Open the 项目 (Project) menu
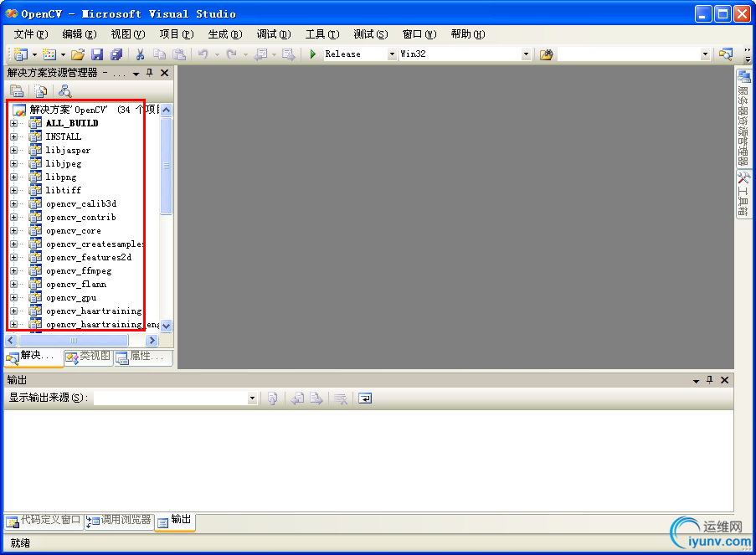The width and height of the screenshot is (756, 555). [177, 34]
